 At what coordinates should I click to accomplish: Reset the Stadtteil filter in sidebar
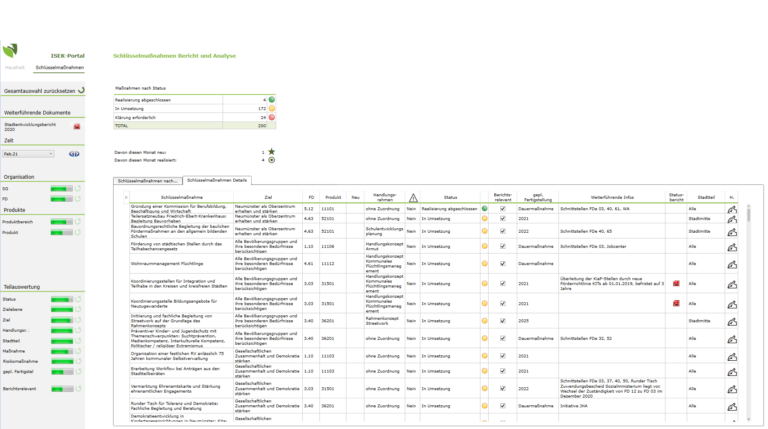(x=78, y=341)
